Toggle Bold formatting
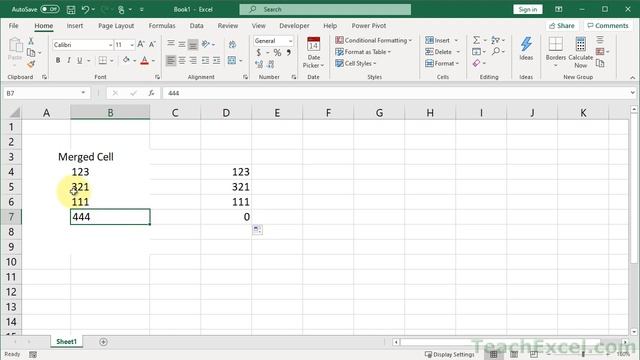 click(58, 60)
